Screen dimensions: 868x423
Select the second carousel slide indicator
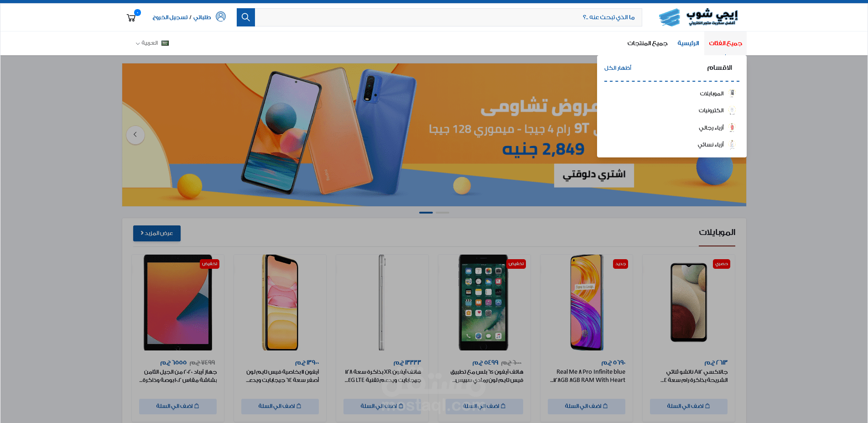pyautogui.click(x=442, y=213)
